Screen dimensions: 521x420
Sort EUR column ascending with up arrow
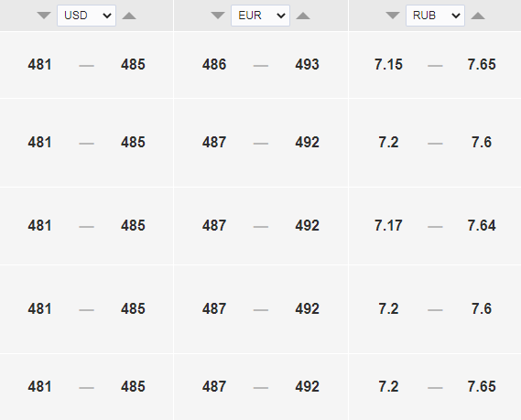point(303,16)
